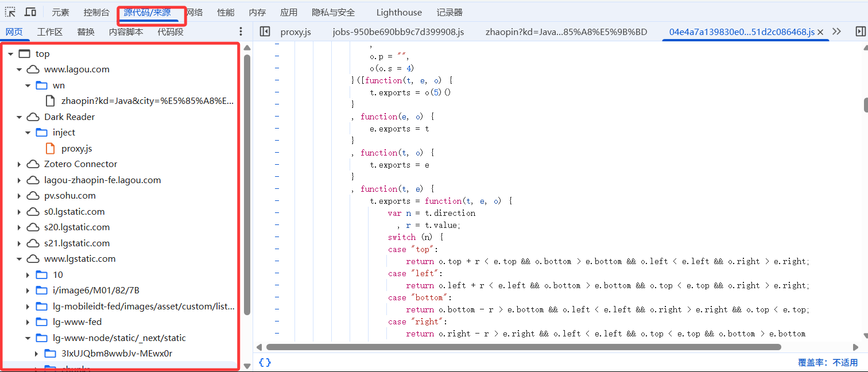
Task: Open the jobs-950be690bb9c7d399908.js file tab
Action: 398,32
